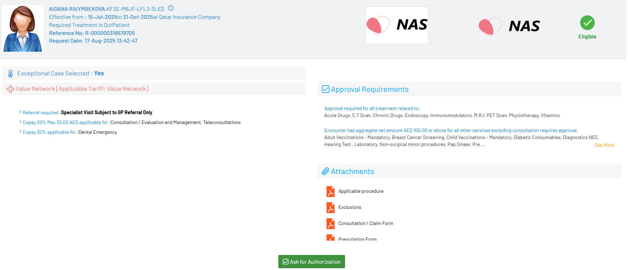Click the member name AIDANA RAIYMBEKOVA

click(x=77, y=9)
